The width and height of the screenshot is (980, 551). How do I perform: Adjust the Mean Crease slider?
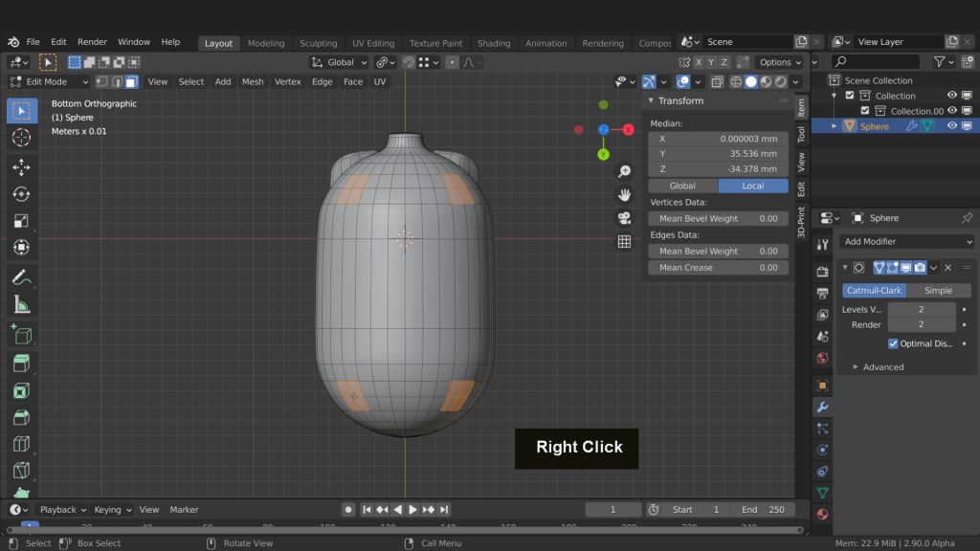pos(718,268)
